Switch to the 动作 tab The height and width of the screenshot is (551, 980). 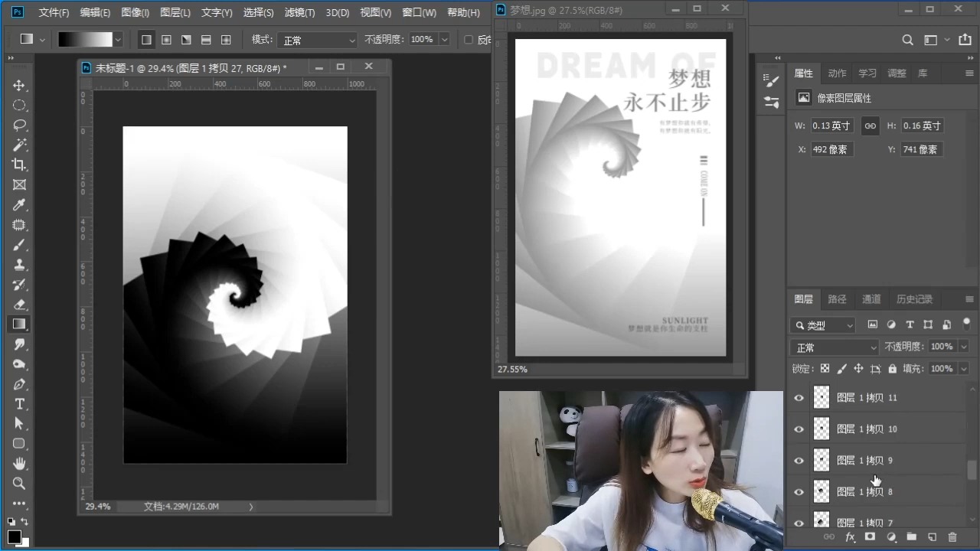pos(838,73)
